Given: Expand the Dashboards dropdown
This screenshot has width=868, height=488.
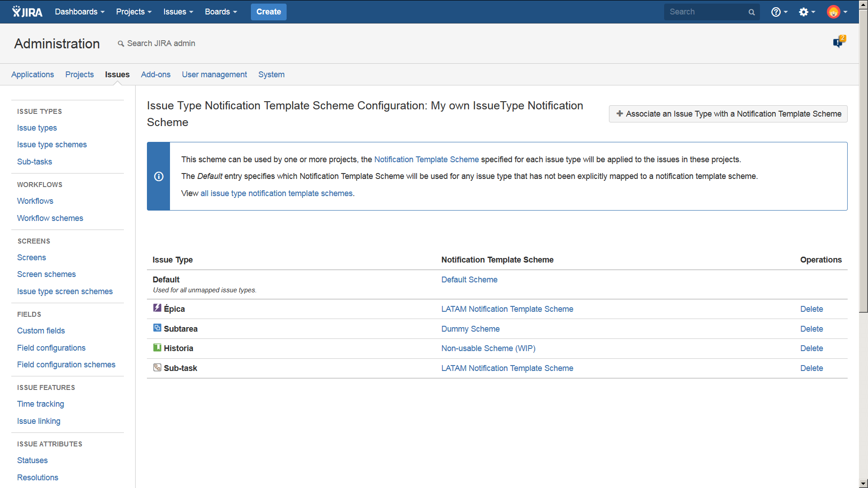Looking at the screenshot, I should pyautogui.click(x=80, y=12).
